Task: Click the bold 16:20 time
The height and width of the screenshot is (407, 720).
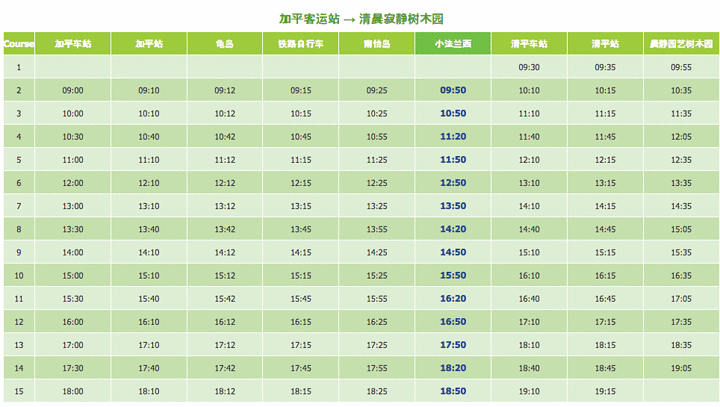Action: (453, 299)
